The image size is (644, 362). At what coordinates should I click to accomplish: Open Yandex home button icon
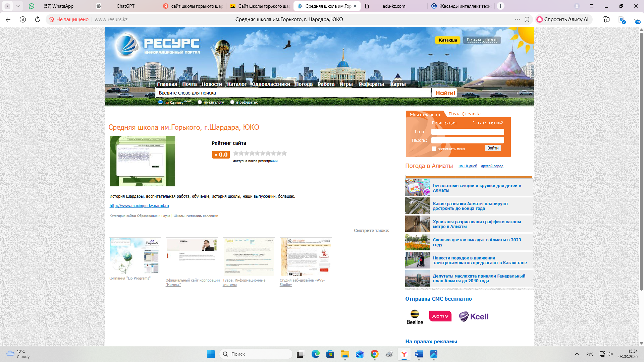pos(23,19)
